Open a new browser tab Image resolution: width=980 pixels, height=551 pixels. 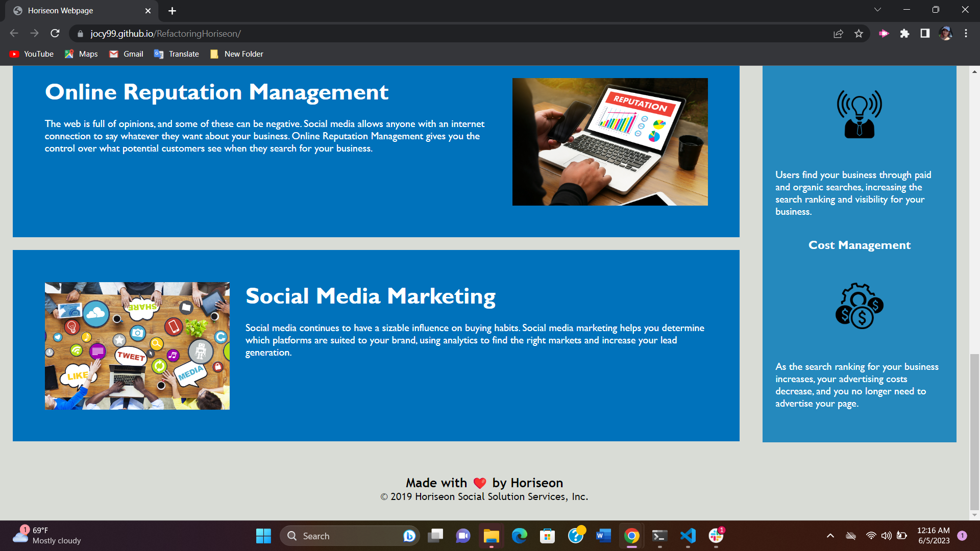point(172,11)
